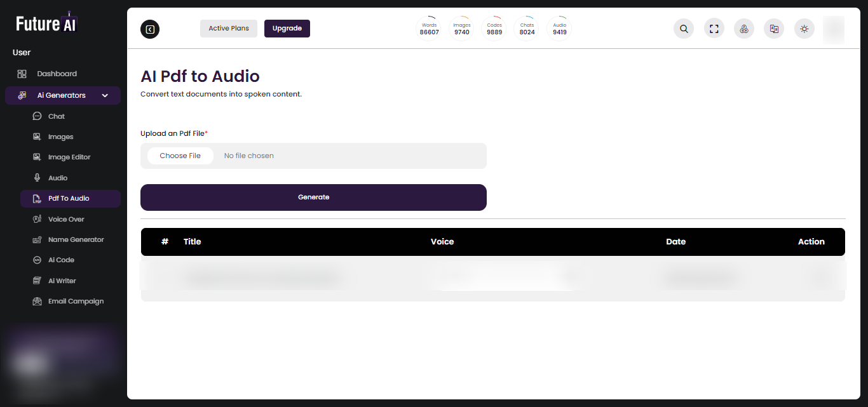Viewport: 868px width, 407px height.
Task: Collapse the sidebar with the toggle button
Action: (x=150, y=29)
